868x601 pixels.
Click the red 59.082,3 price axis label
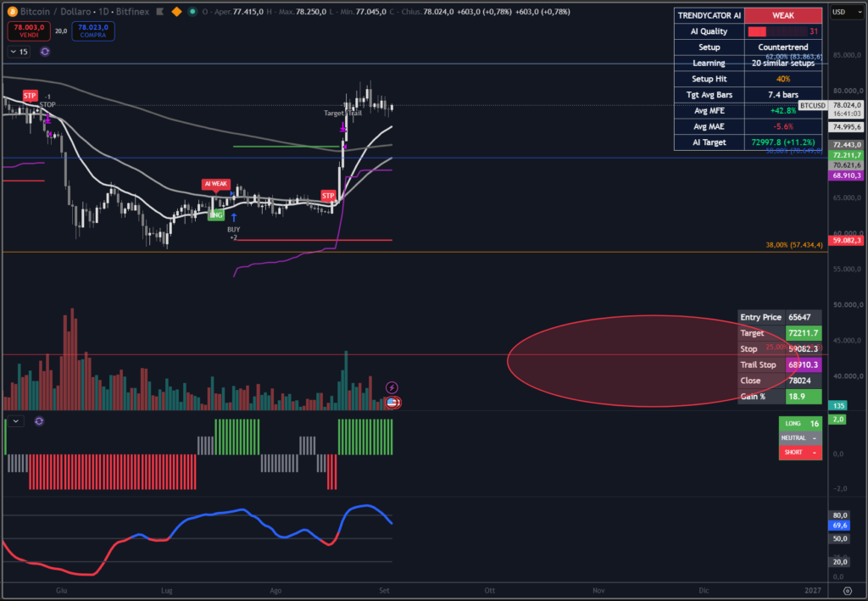pyautogui.click(x=847, y=240)
